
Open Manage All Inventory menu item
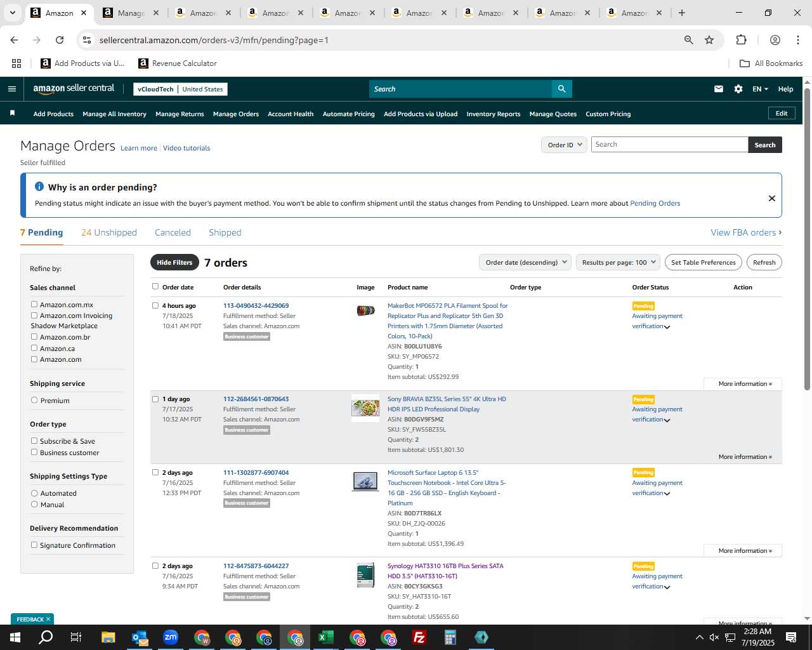[114, 114]
